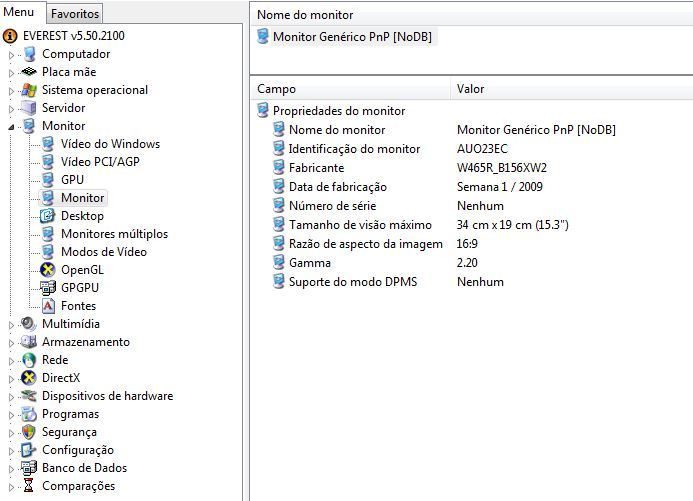693x501 pixels.
Task: Switch to the Favoritos tab
Action: click(75, 14)
